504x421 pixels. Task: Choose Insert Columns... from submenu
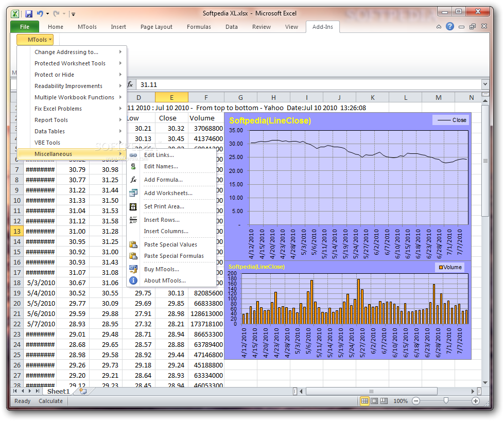(x=171, y=232)
